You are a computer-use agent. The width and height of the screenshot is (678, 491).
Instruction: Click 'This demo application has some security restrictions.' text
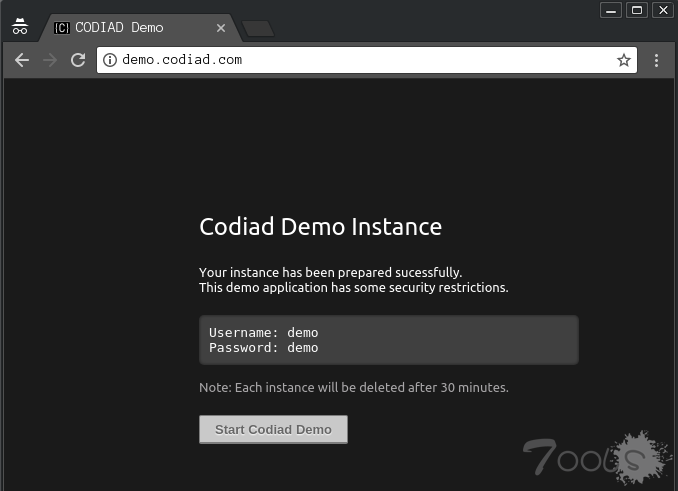click(x=354, y=287)
